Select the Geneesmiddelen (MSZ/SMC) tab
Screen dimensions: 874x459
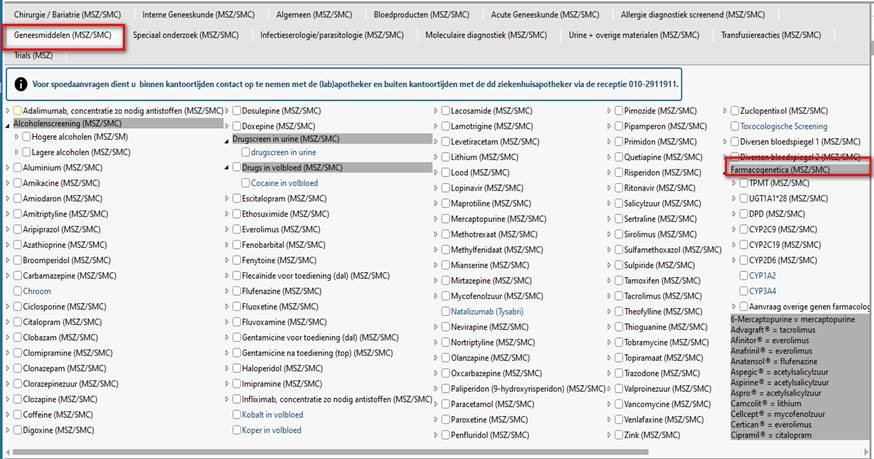point(64,36)
